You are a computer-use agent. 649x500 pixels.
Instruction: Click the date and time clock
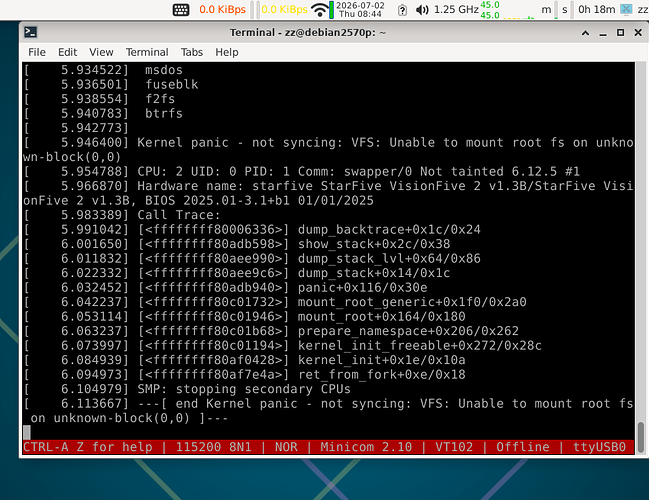[360, 10]
